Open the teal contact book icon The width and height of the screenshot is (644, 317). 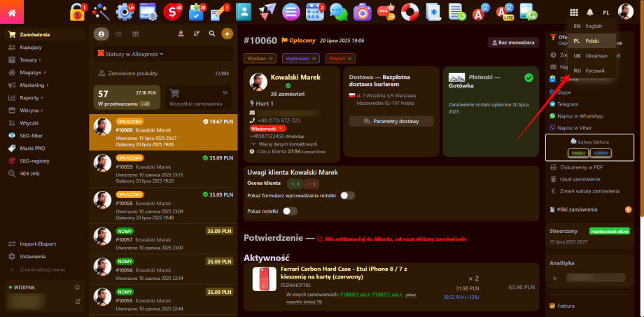click(x=244, y=12)
